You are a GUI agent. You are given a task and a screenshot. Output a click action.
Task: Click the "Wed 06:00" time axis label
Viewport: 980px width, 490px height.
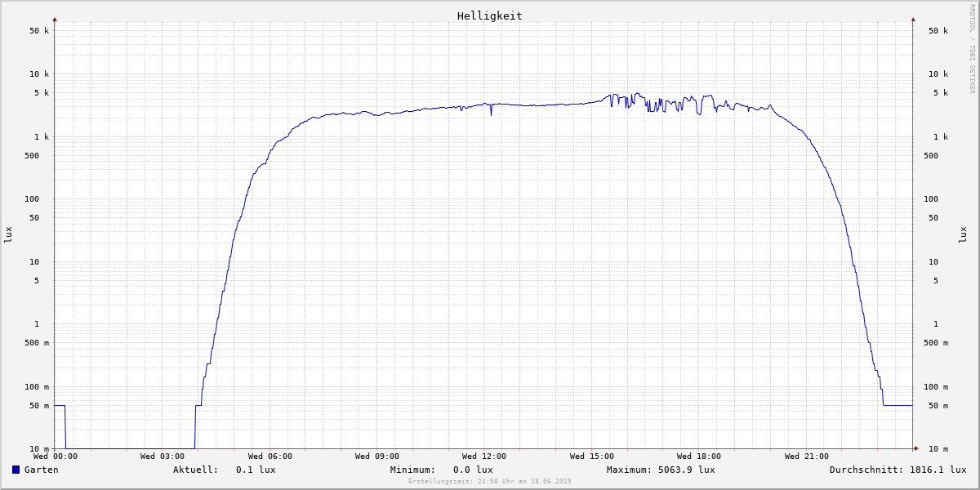coord(270,457)
